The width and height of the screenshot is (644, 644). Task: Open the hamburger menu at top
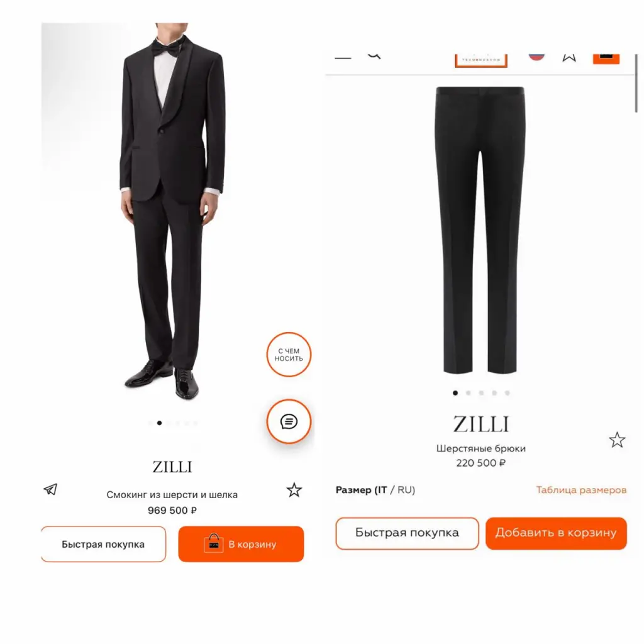(343, 58)
